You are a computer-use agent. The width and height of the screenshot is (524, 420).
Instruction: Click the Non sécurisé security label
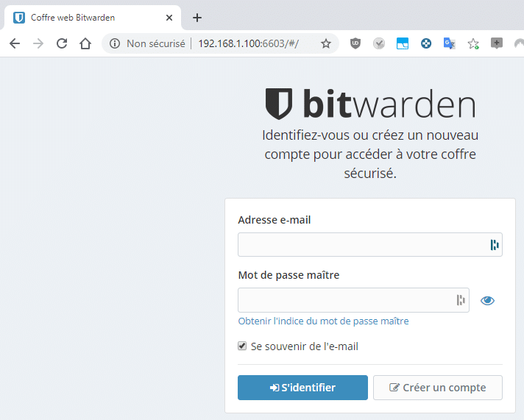(156, 43)
